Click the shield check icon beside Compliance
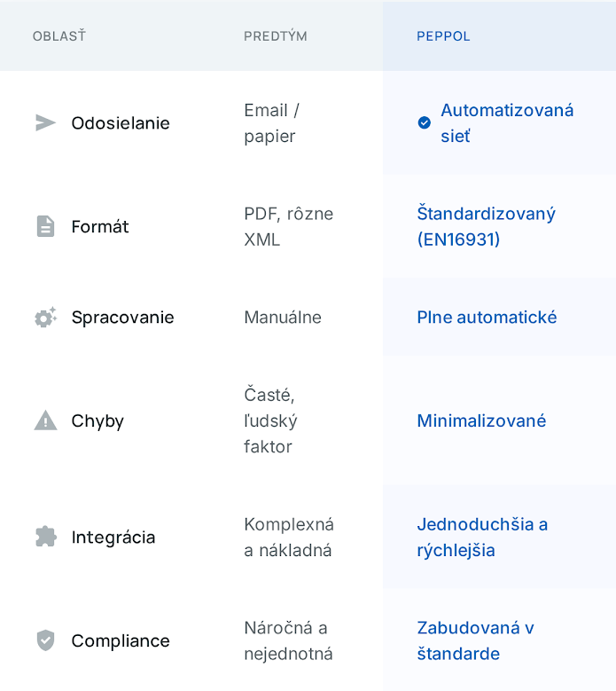The image size is (616, 691). point(45,640)
